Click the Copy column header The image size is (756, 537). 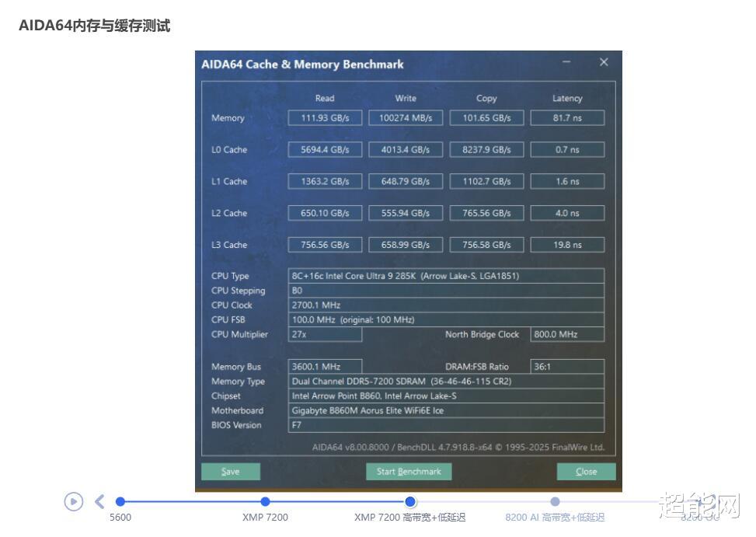pyautogui.click(x=486, y=99)
